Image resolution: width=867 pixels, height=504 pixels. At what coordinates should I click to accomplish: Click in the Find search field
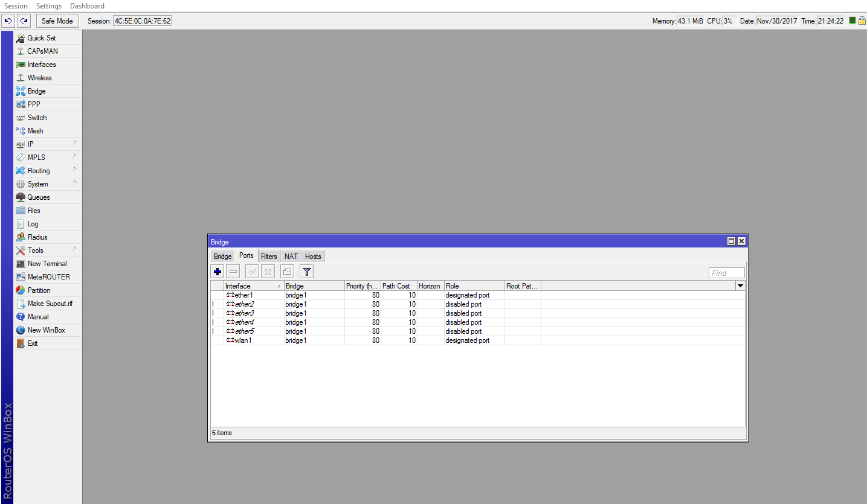click(x=727, y=273)
